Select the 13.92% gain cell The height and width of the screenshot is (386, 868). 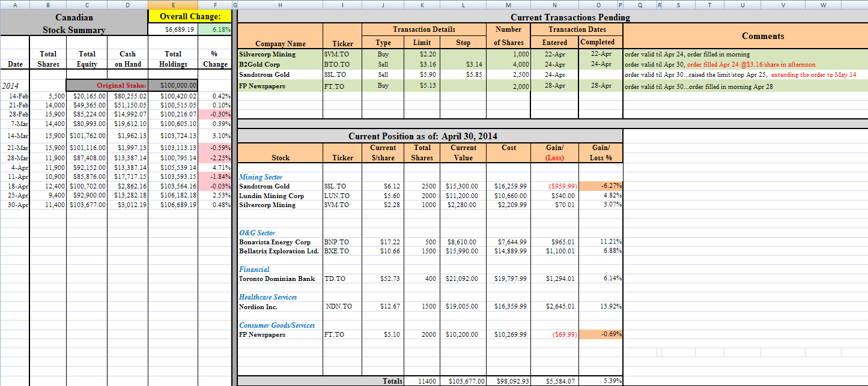(601, 306)
